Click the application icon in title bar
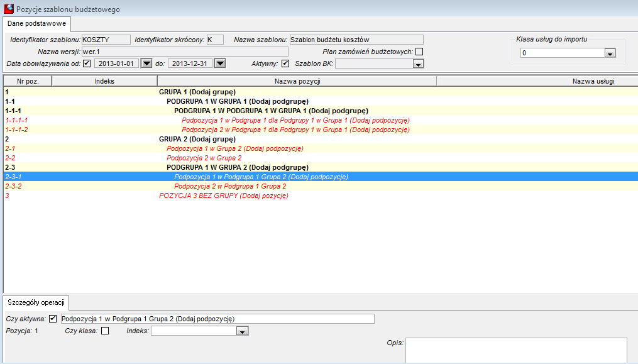 coord(9,9)
